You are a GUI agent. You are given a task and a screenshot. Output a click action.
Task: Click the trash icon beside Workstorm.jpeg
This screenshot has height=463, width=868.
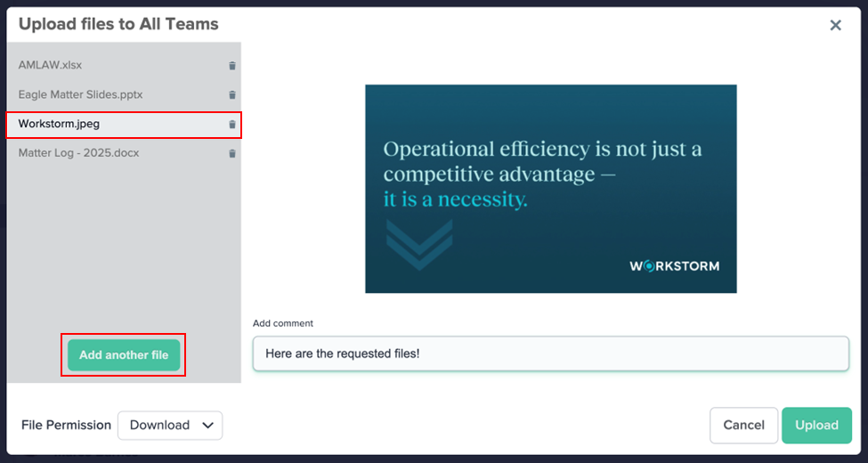point(232,124)
